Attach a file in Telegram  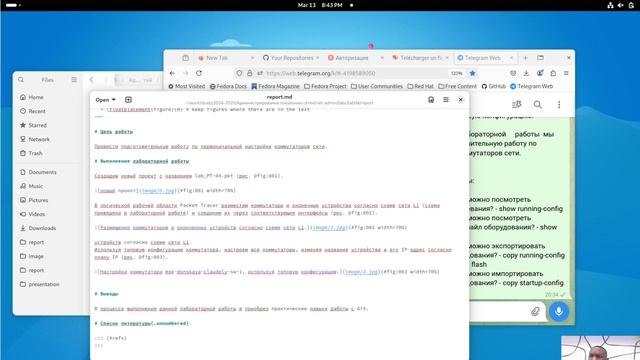(x=535, y=311)
